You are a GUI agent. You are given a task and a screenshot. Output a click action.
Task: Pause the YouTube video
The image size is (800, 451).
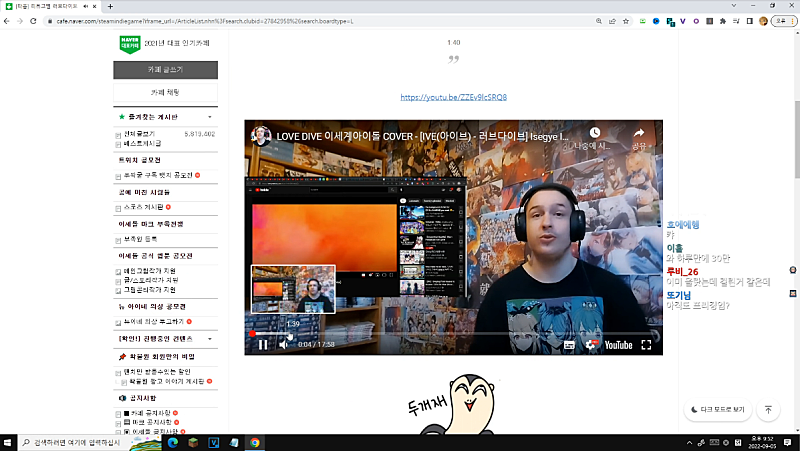click(263, 345)
